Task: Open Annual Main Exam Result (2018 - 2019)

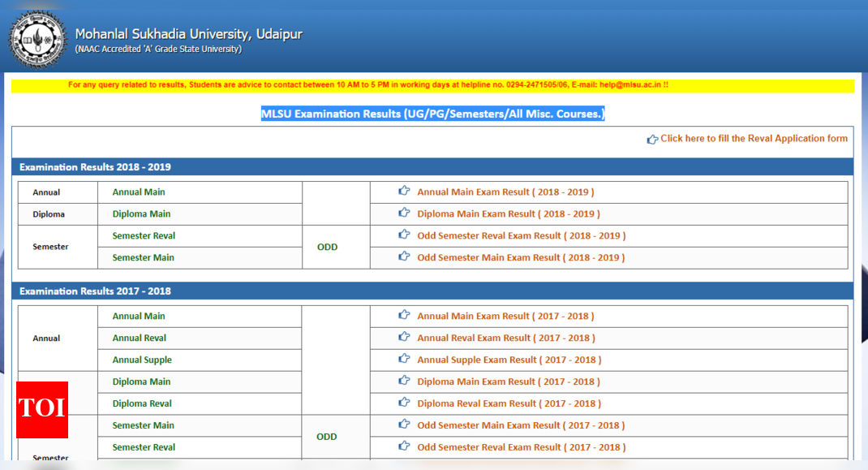Action: 505,192
